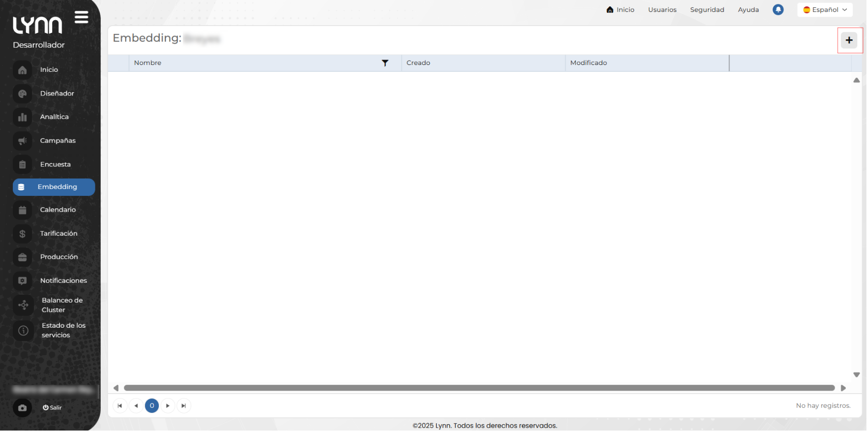Go to next page of results

click(x=168, y=406)
